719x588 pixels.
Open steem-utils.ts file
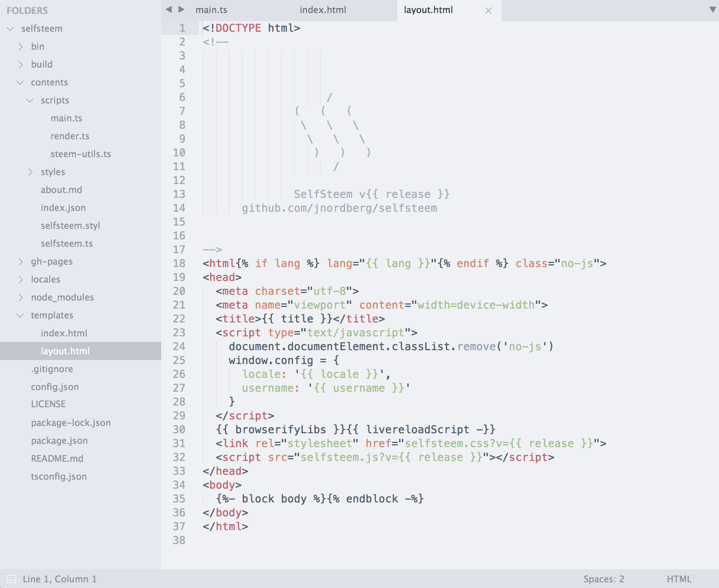tap(81, 154)
